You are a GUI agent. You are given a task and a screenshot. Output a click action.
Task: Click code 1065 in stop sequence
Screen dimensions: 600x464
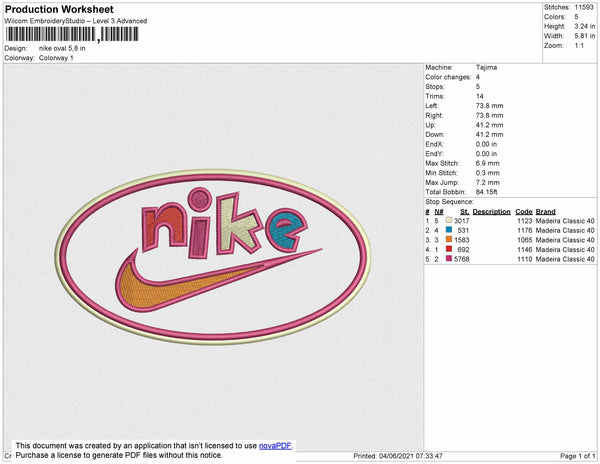pos(525,240)
